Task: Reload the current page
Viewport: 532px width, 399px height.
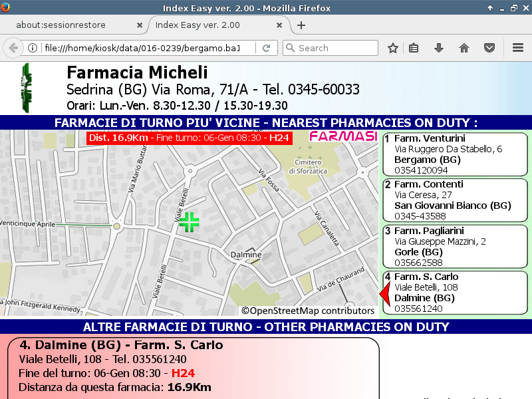Action: pyautogui.click(x=266, y=48)
